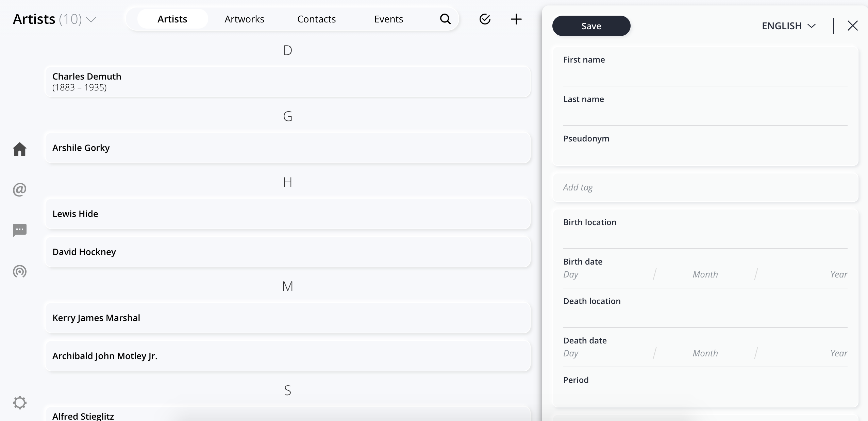Click the Save button
Screen dimensions: 868x421
click(591, 26)
